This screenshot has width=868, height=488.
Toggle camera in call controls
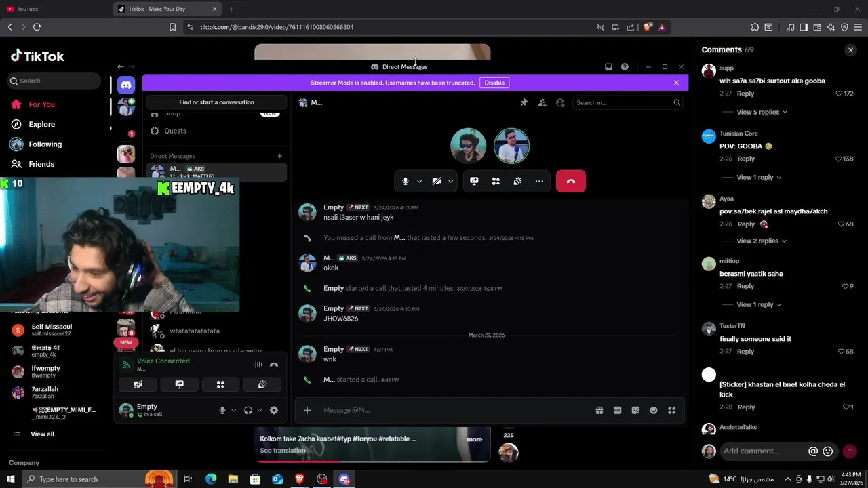point(437,181)
